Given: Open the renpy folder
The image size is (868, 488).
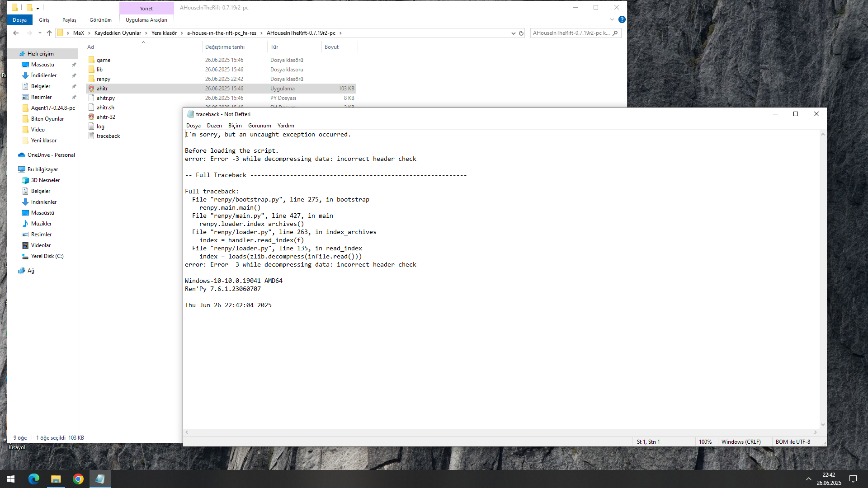Looking at the screenshot, I should 103,79.
